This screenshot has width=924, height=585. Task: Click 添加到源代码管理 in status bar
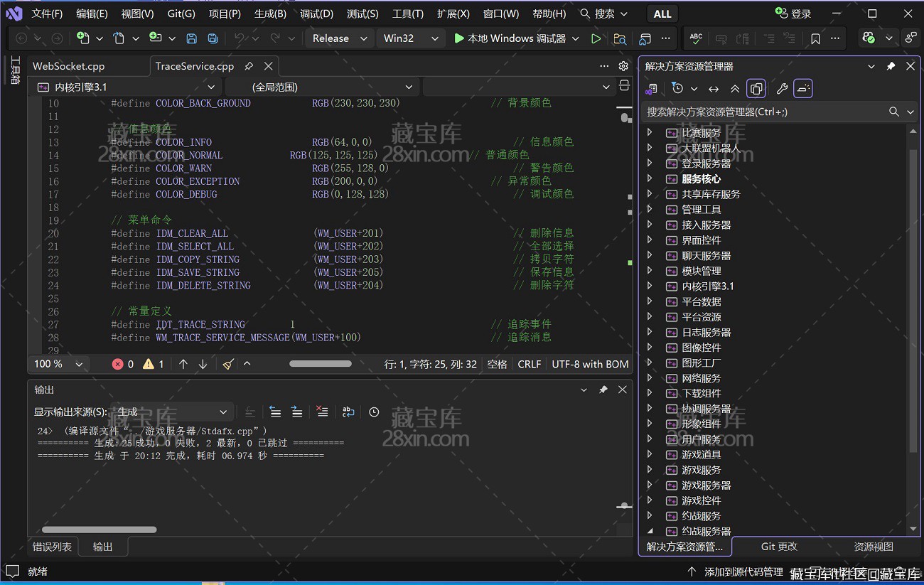743,571
